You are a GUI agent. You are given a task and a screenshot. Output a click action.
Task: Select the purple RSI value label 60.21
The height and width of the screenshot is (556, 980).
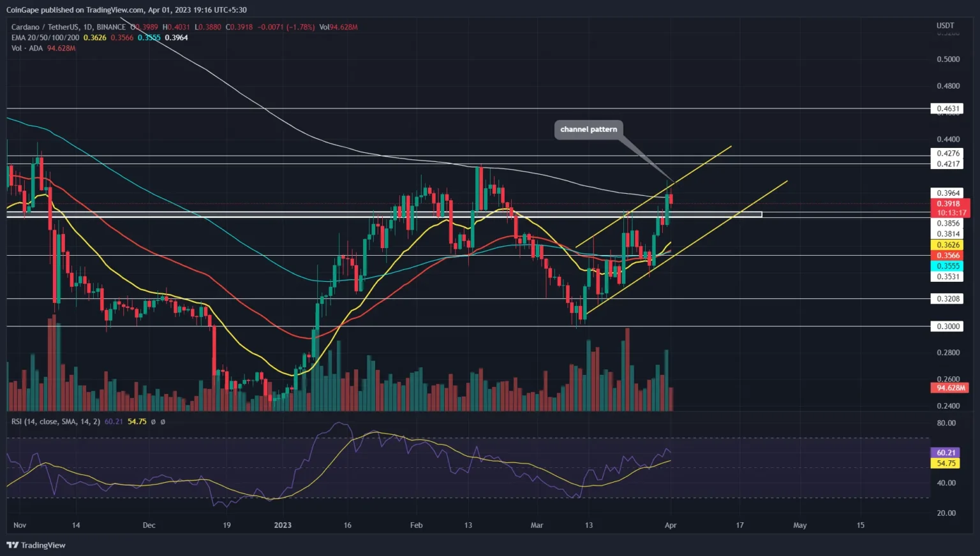(945, 452)
